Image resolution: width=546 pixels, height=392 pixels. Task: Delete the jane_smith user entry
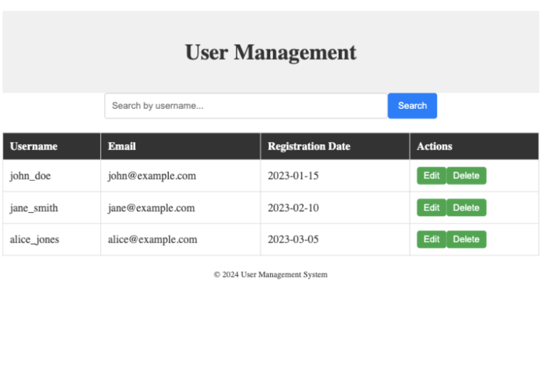pyautogui.click(x=466, y=208)
